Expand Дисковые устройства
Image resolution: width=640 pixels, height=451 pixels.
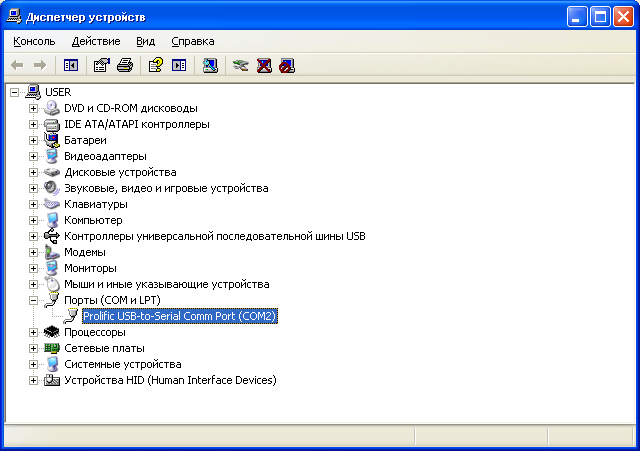tap(33, 172)
